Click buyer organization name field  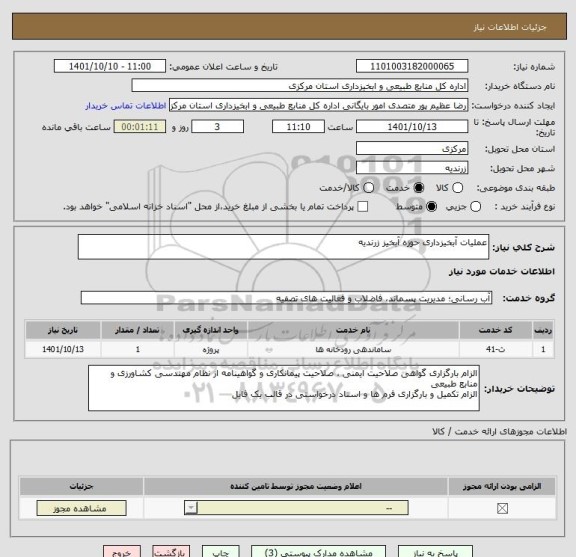(300, 86)
